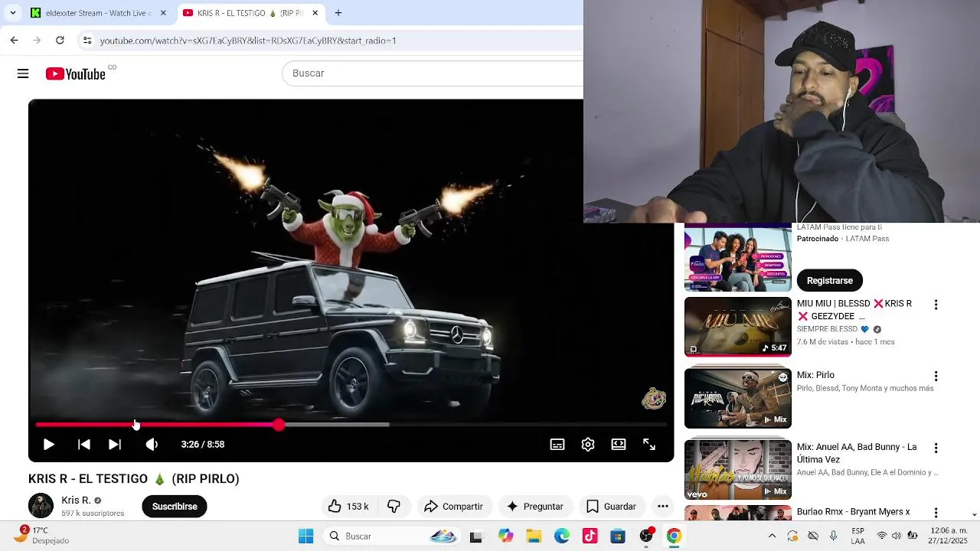Go to YouTube home via logo
This screenshot has width=980, height=551.
coord(76,73)
